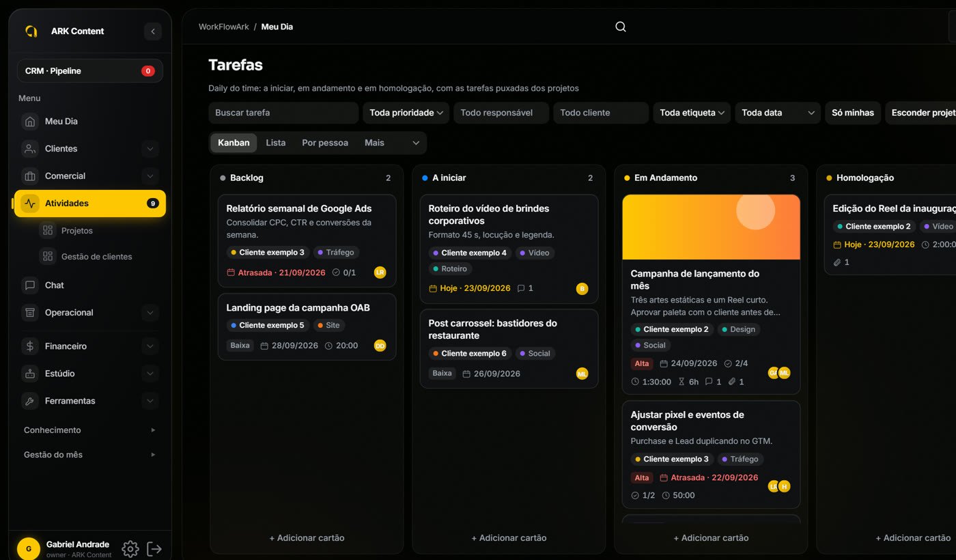
Task: Switch to the Kanban view tab
Action: click(234, 143)
